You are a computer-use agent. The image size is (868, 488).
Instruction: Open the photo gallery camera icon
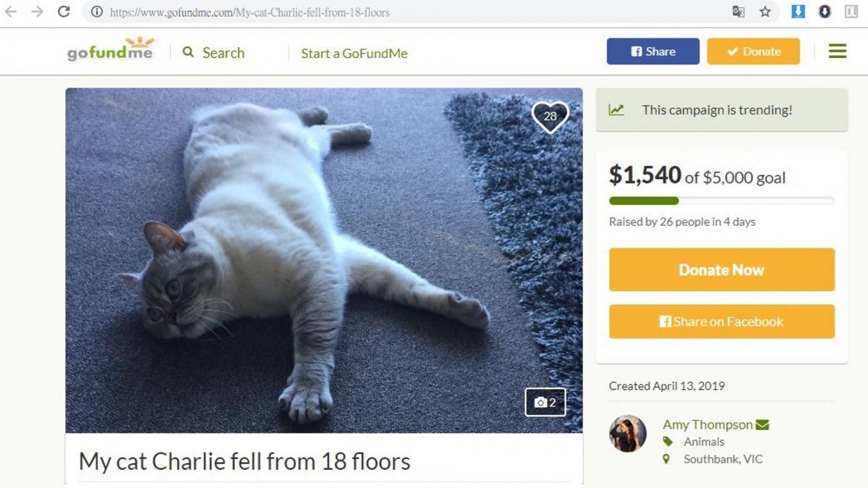click(x=545, y=403)
